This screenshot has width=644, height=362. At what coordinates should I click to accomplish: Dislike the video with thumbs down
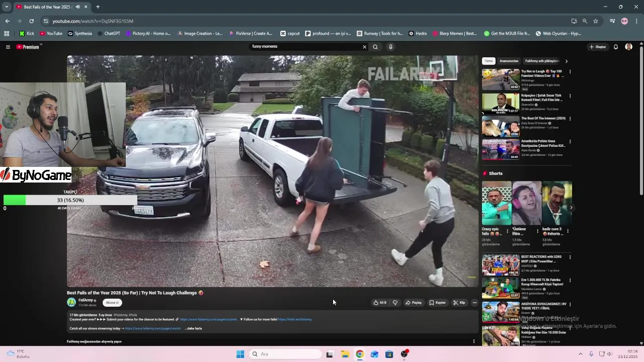(x=395, y=303)
